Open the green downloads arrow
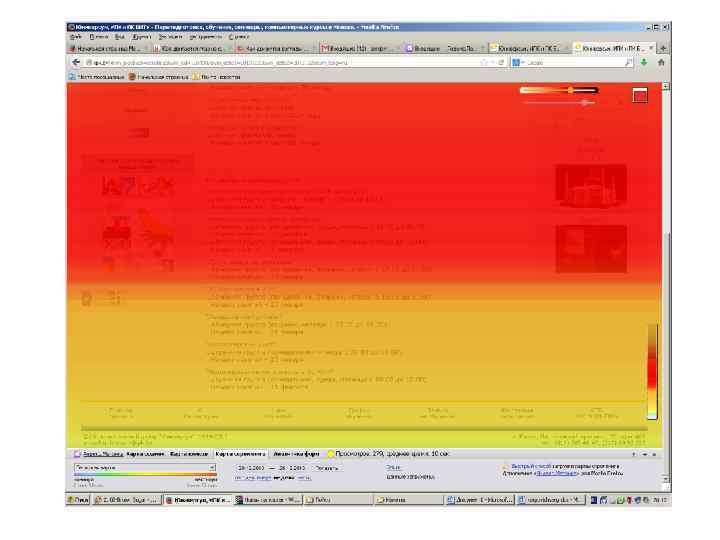This screenshot has width=720, height=540. (644, 62)
